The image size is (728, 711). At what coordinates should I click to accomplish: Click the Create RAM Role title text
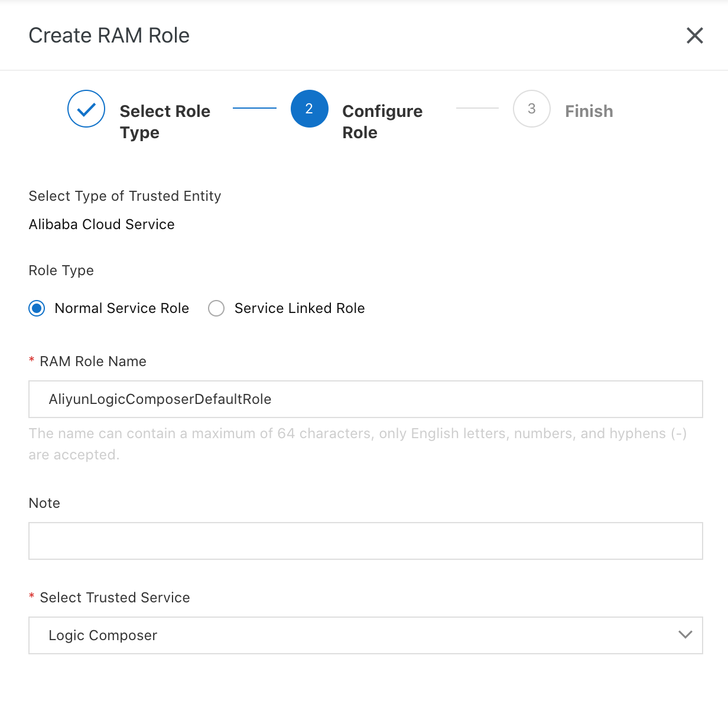[x=109, y=35]
